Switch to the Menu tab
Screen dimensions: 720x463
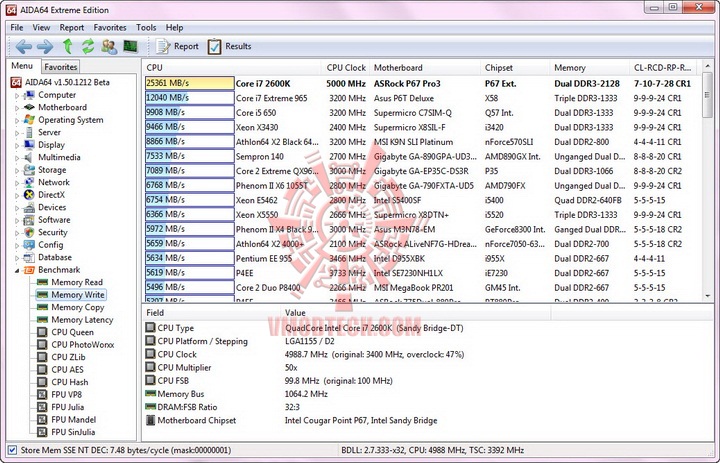click(22, 66)
